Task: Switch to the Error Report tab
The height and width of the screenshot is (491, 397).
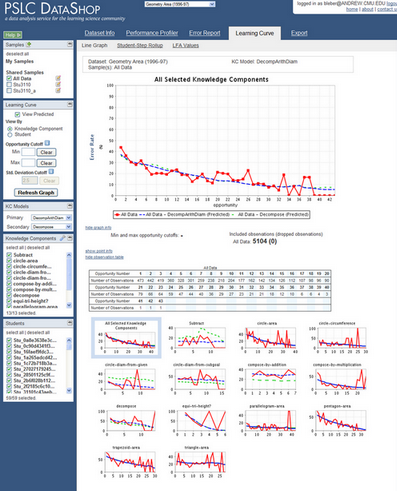Action: point(205,33)
